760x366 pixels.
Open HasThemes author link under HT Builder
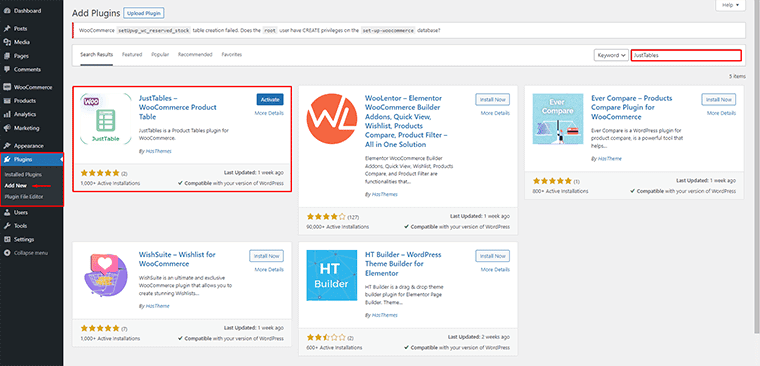(384, 315)
